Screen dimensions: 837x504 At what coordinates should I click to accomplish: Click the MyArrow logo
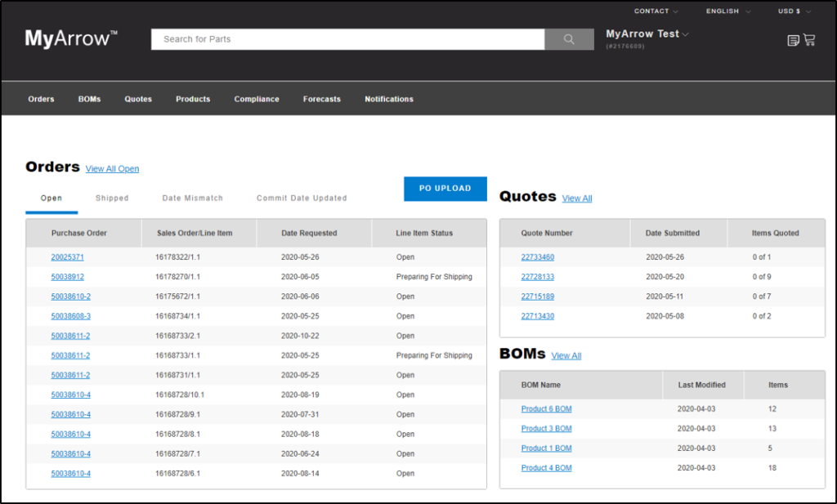[71, 38]
